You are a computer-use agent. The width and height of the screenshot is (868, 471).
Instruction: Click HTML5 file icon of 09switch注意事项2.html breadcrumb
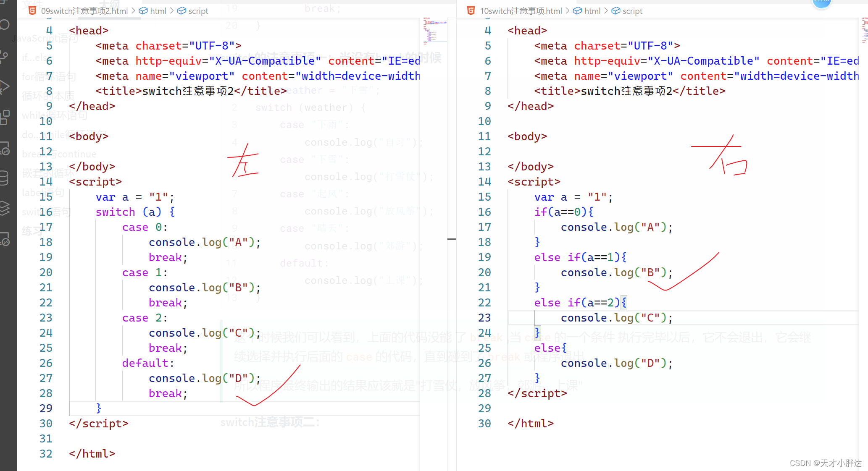32,11
